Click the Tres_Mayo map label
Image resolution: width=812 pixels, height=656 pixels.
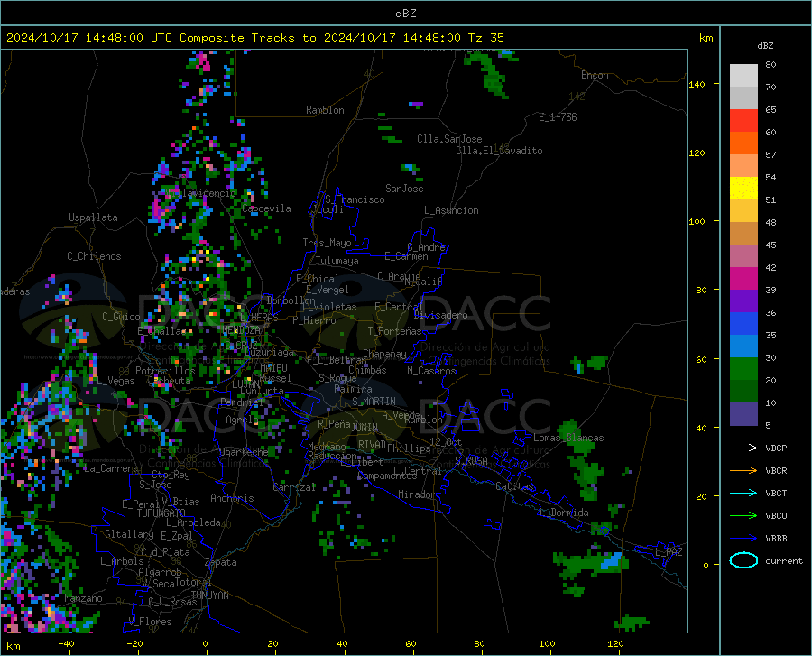click(327, 243)
